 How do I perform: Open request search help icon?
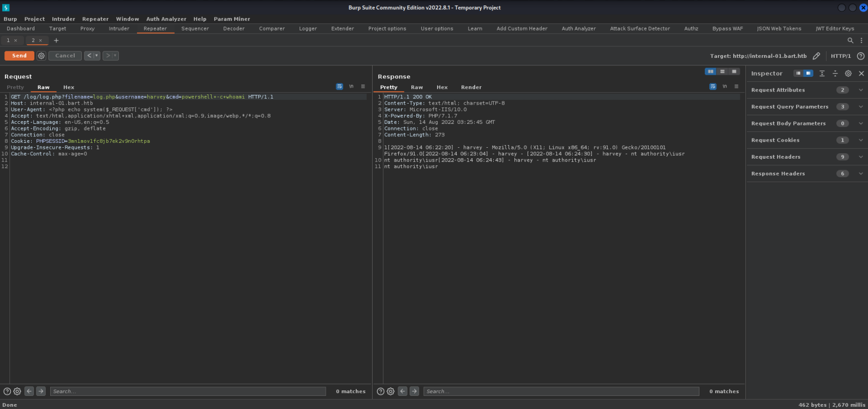[x=7, y=391]
